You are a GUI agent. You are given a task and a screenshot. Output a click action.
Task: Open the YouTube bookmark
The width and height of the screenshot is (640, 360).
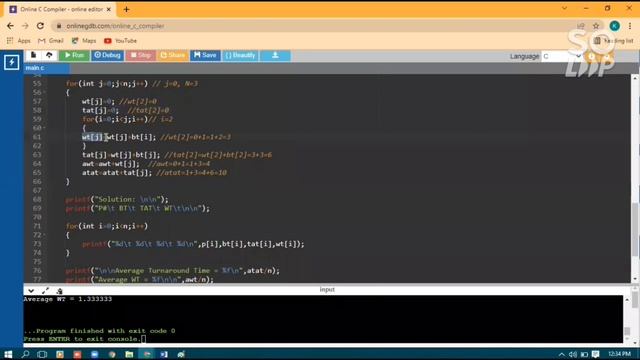[x=120, y=41]
